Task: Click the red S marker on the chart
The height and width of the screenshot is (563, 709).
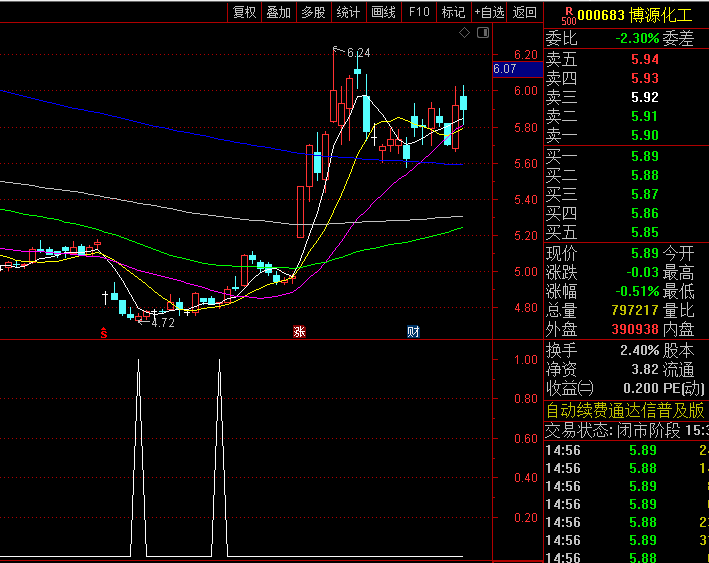Action: point(103,331)
